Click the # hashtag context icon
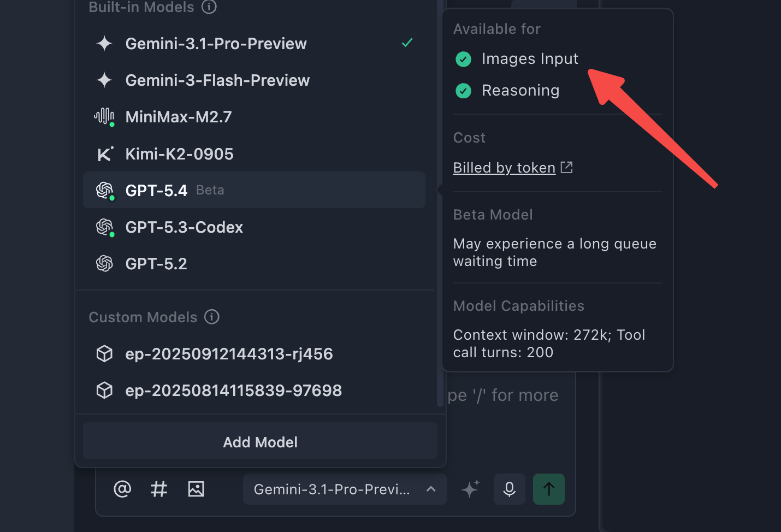This screenshot has width=781, height=532. coord(159,489)
